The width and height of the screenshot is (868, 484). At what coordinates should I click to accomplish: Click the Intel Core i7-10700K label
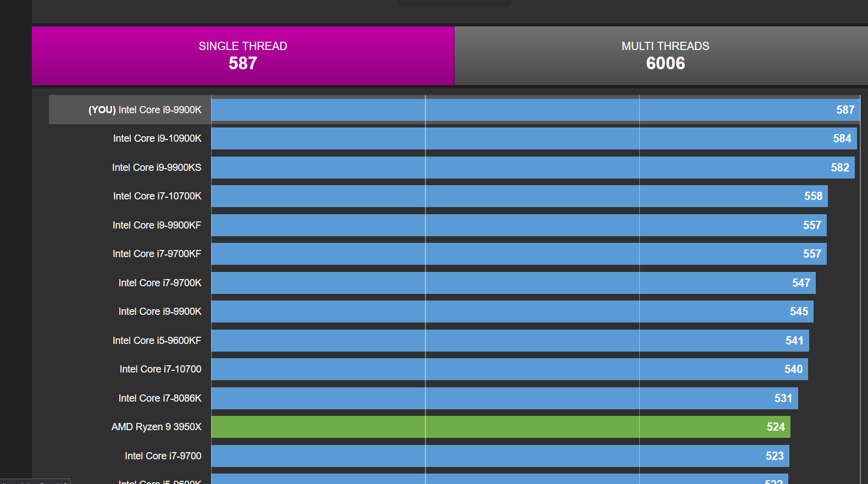[157, 196]
